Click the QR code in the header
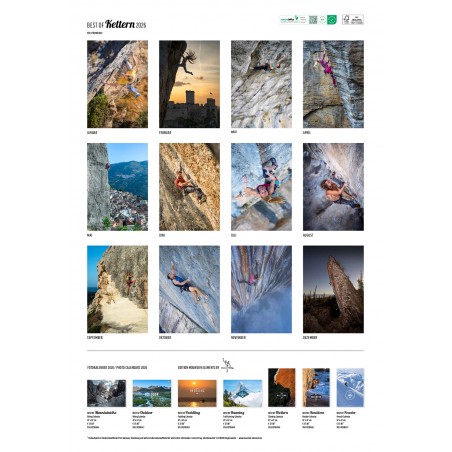 point(313,20)
